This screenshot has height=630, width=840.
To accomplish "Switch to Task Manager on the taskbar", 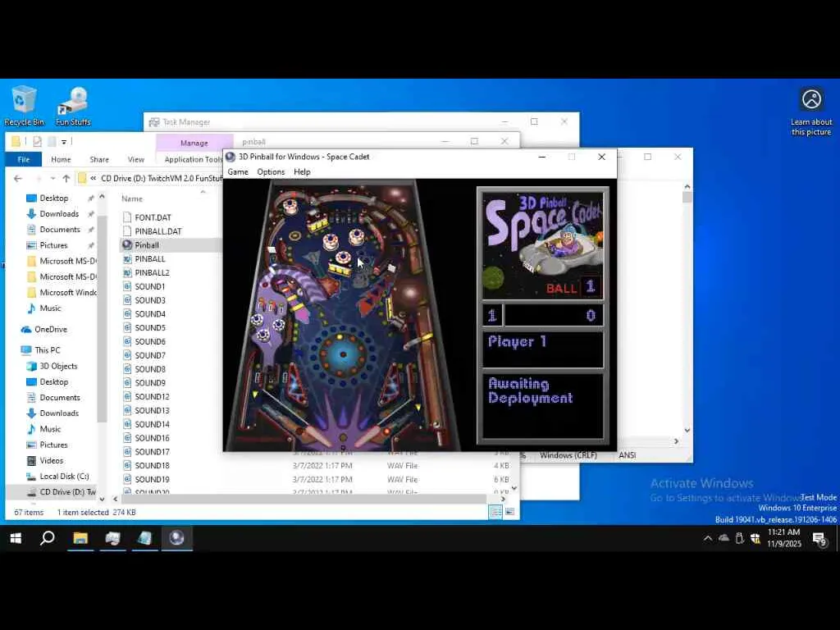I will coord(112,538).
